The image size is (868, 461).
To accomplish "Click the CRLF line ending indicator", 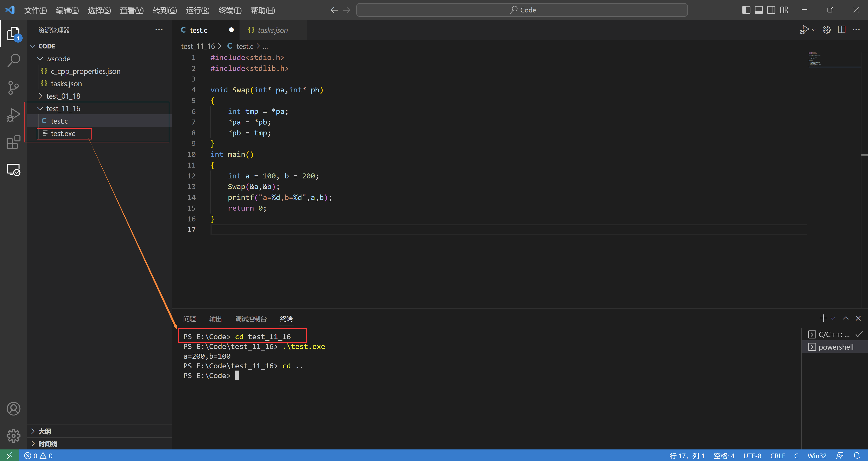I will (777, 456).
